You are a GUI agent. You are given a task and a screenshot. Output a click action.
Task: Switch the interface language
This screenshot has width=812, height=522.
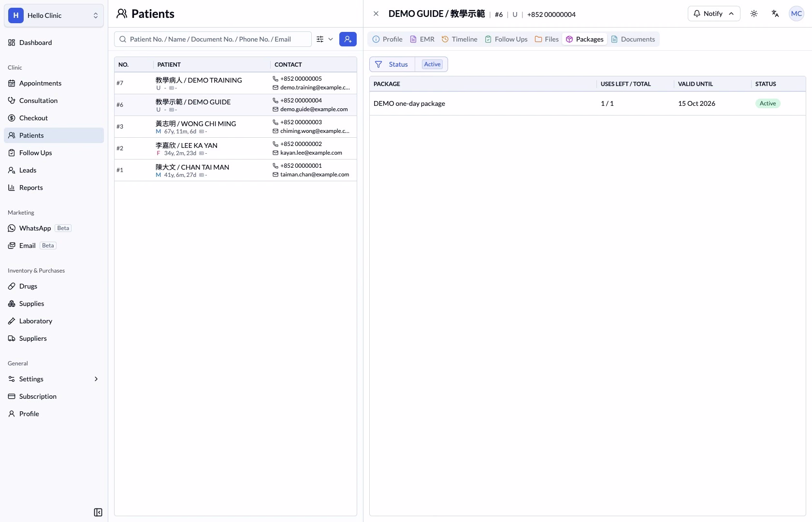tap(775, 14)
